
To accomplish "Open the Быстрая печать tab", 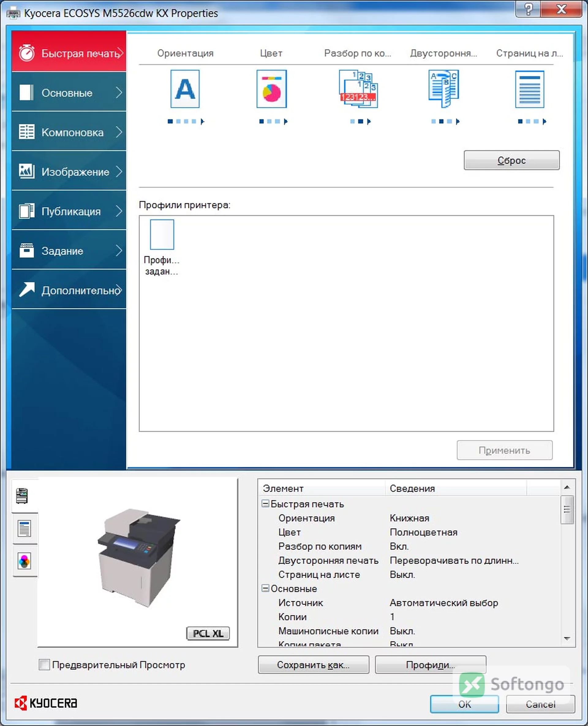I will tap(69, 51).
